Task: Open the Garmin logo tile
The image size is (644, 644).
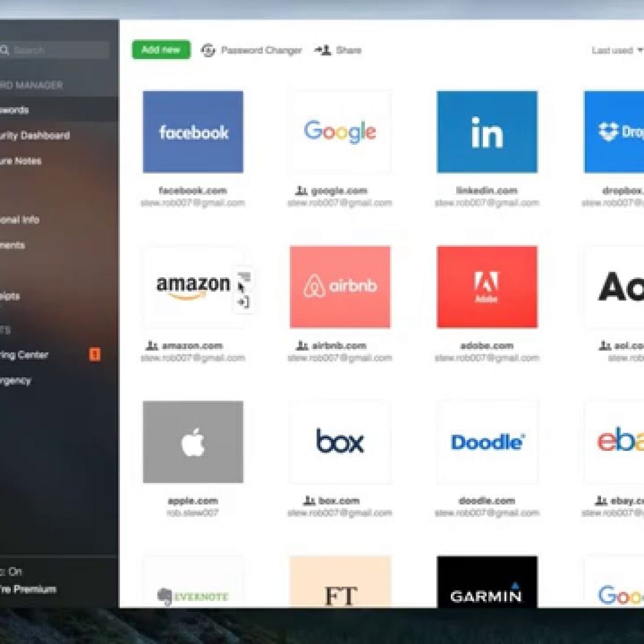Action: 487,582
